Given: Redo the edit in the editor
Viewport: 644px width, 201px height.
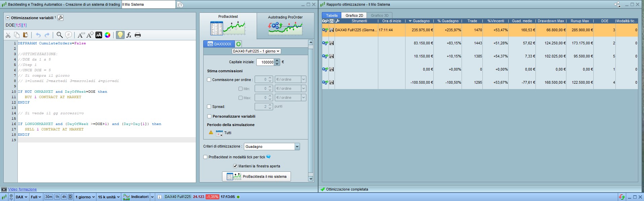Looking at the screenshot, I should pyautogui.click(x=47, y=35).
